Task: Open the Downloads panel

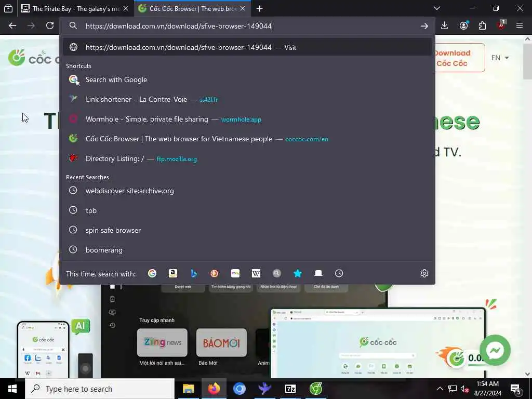Action: (445, 26)
